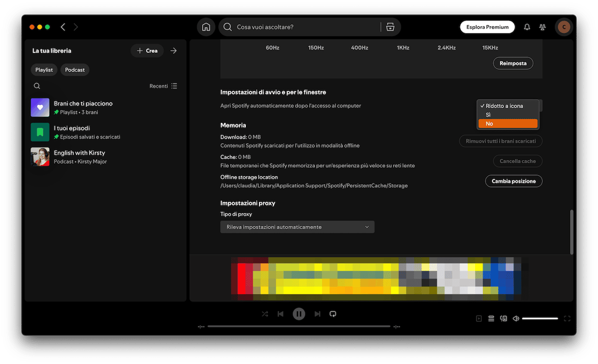
Task: Select Sì in the startup menu
Action: (508, 115)
